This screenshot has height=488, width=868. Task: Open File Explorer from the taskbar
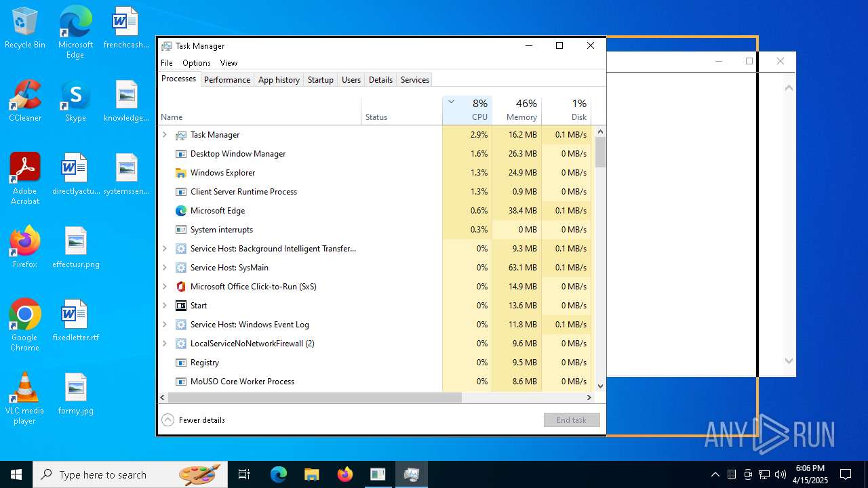[311, 474]
